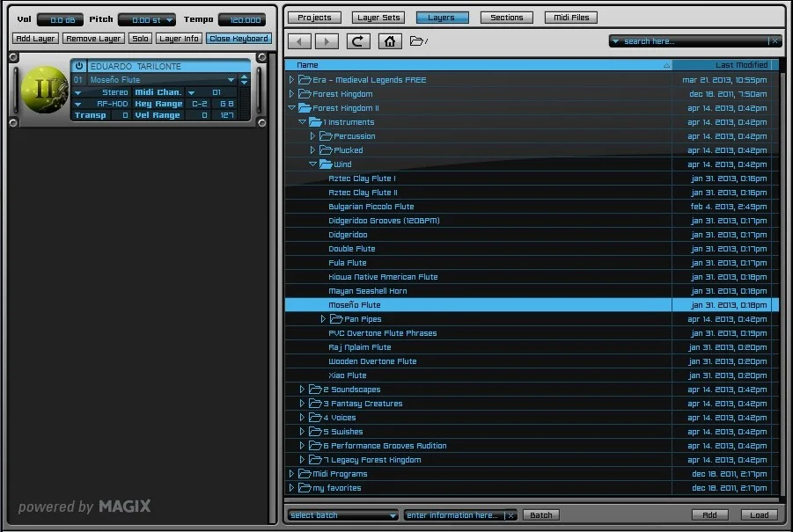Collapse the Forest Kingdom II folder
793x532 pixels.
[291, 107]
